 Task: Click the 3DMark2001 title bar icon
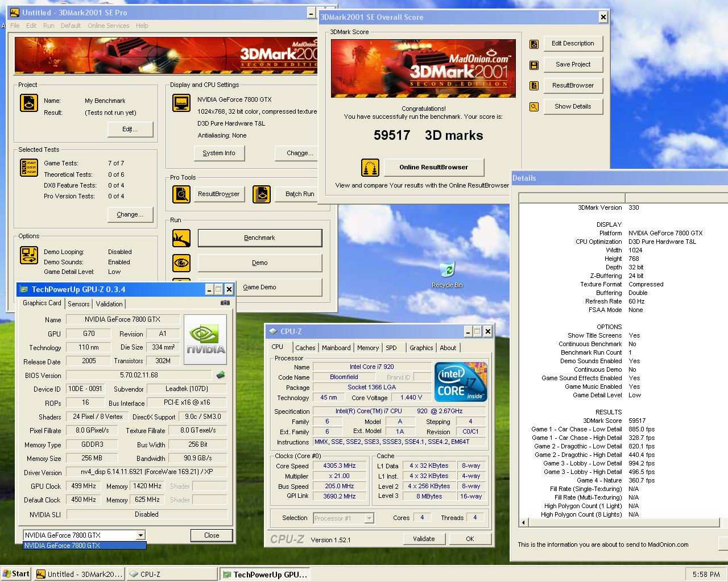[x=15, y=13]
